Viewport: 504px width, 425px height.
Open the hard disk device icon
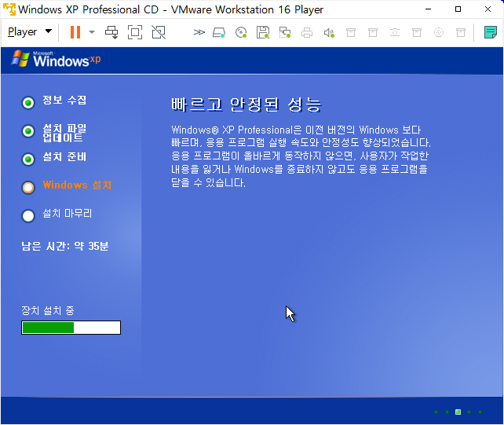pos(219,32)
